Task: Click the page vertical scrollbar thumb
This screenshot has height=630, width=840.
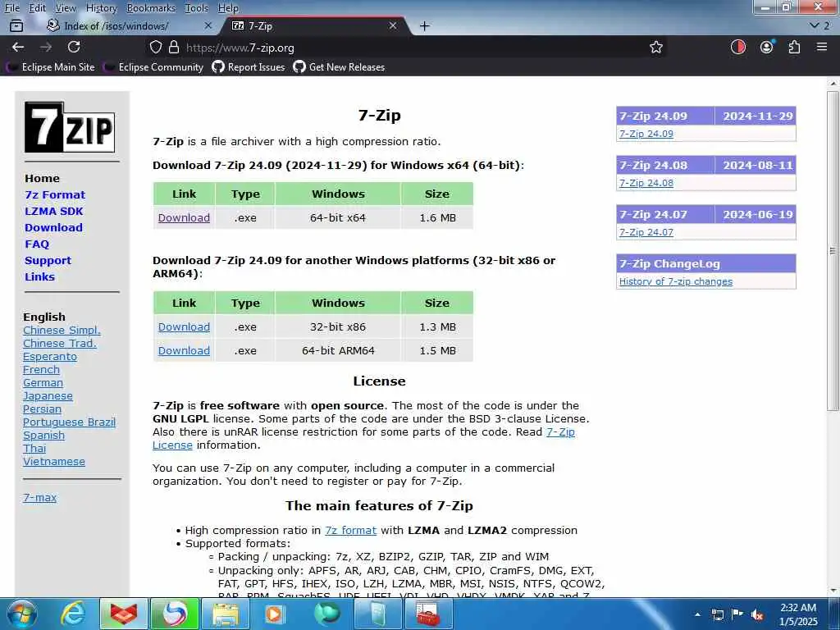Action: point(833,251)
